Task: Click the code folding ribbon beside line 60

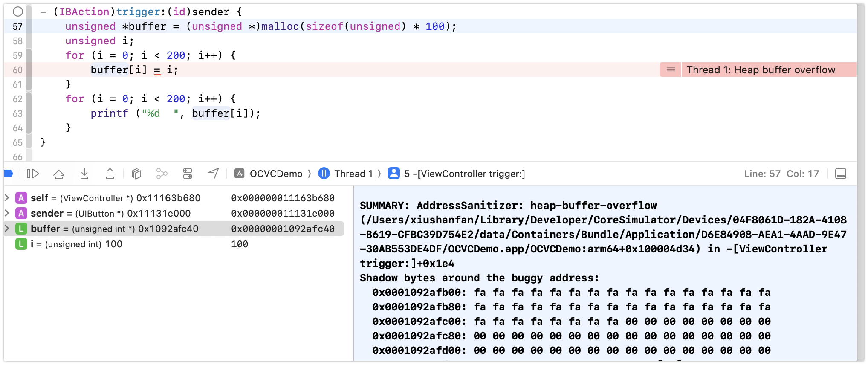Action: tap(29, 70)
